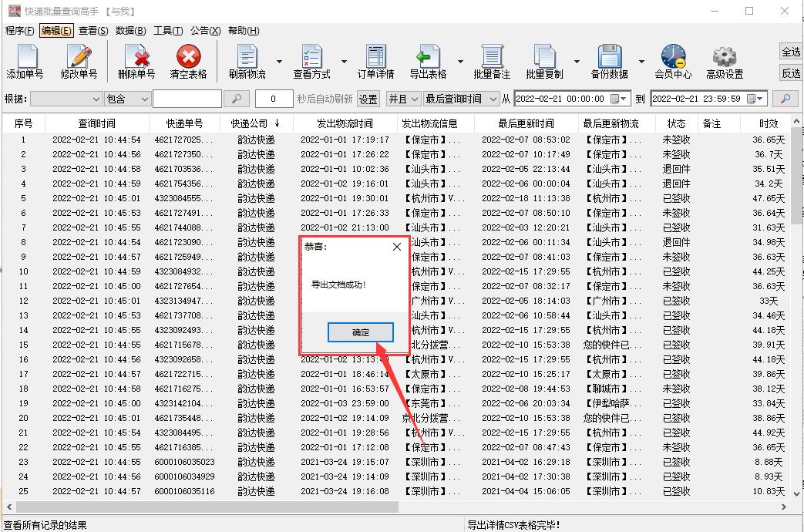Click the 设置 auto-refresh button
Viewport: 804px width, 532px height.
[368, 99]
